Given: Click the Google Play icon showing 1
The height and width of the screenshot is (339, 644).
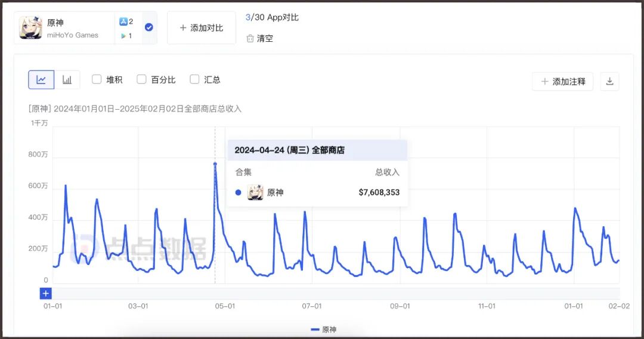Looking at the screenshot, I should pos(123,36).
